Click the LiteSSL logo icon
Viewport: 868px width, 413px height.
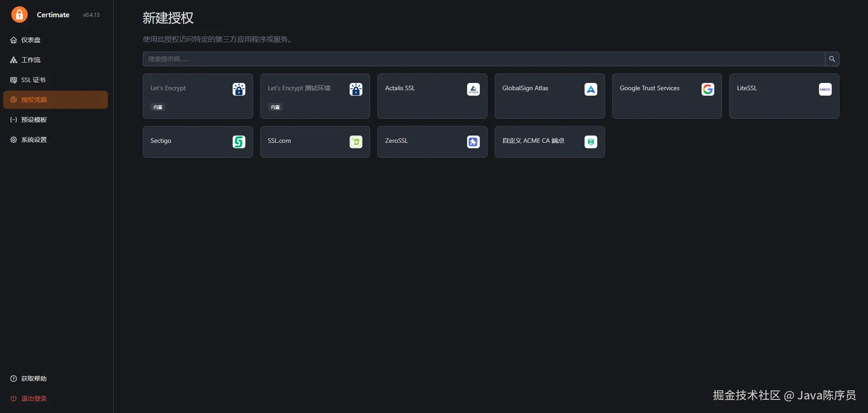[x=825, y=89]
